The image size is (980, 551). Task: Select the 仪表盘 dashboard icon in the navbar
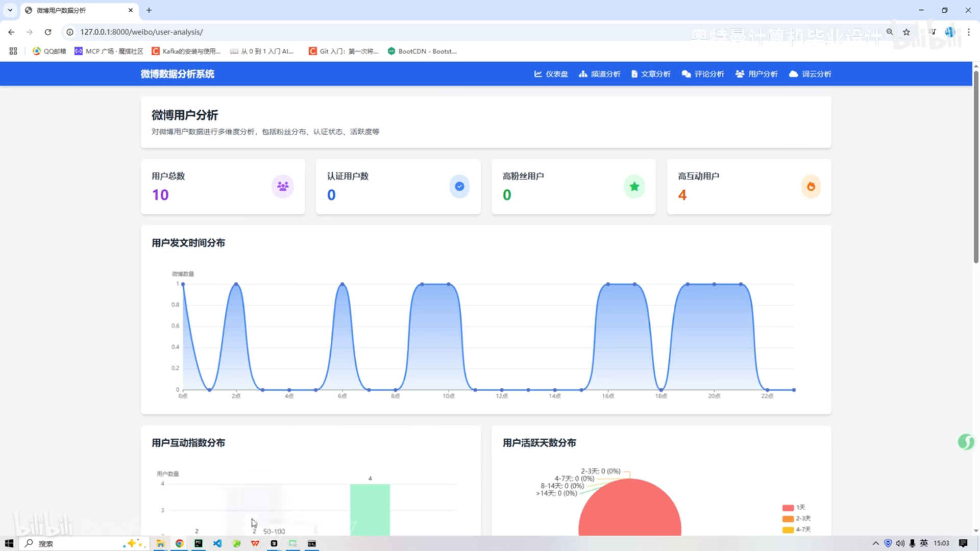tap(538, 74)
